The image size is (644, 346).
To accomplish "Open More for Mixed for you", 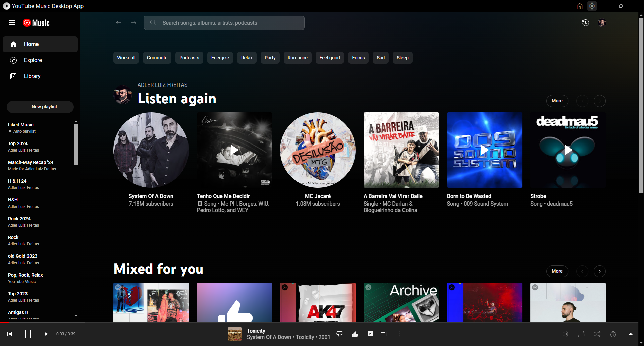I will (x=557, y=271).
